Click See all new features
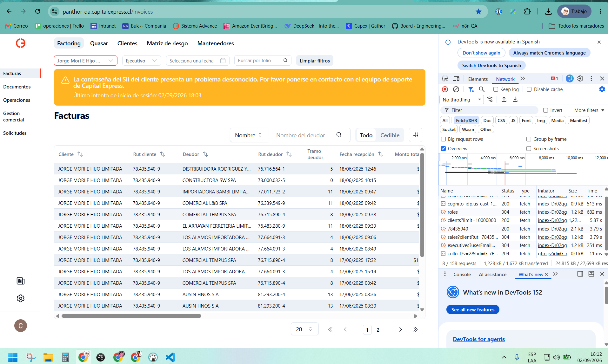 point(473,310)
